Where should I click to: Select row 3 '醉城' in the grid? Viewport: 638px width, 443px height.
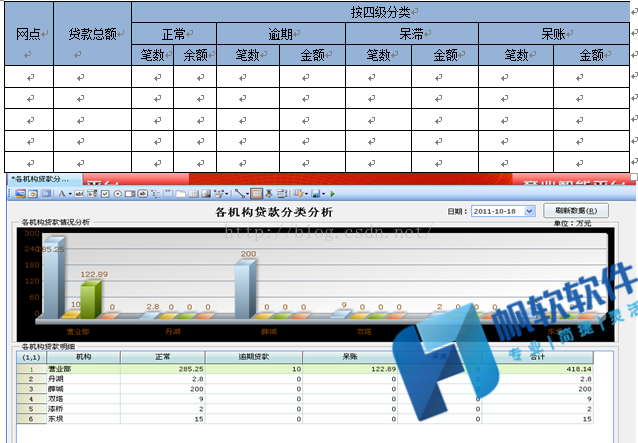pos(304,389)
